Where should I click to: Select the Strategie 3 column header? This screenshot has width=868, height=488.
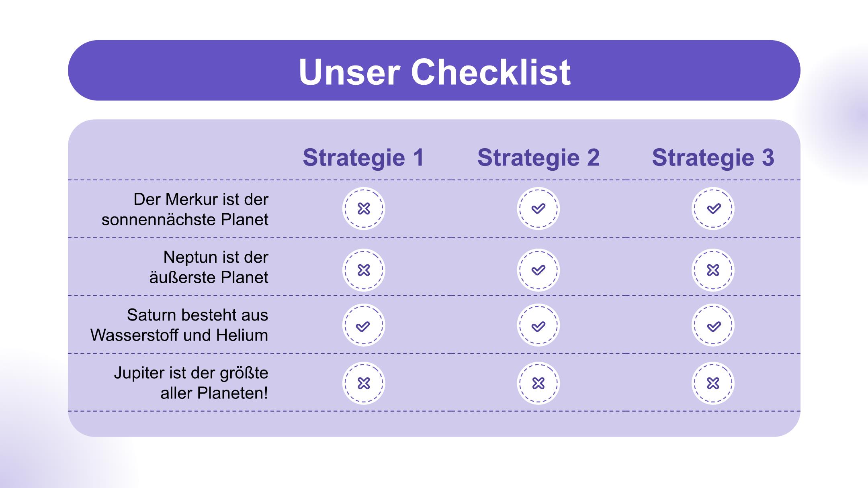coord(713,157)
